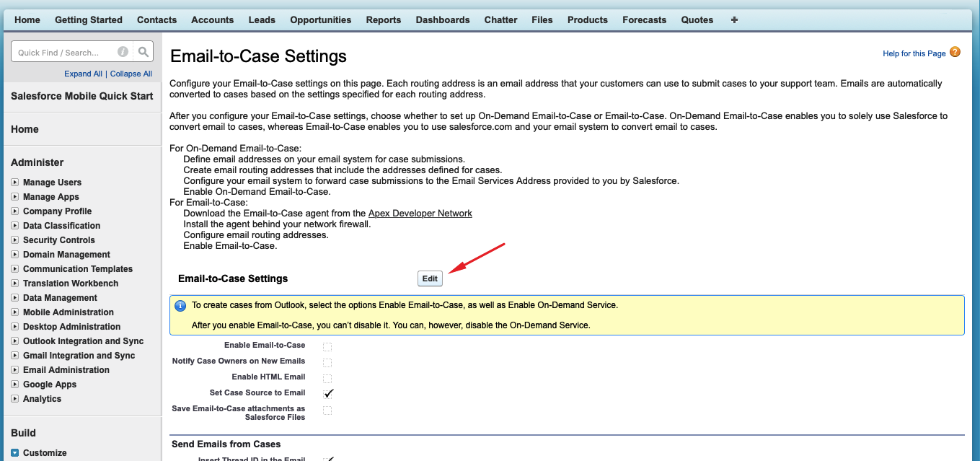980x461 pixels.
Task: Open the Help for this Page question icon
Action: [955, 52]
